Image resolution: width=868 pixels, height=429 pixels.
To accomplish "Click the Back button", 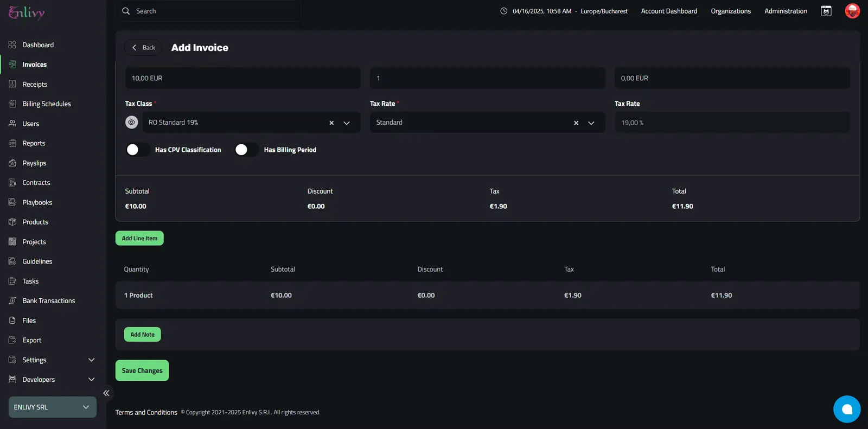I will coord(143,48).
